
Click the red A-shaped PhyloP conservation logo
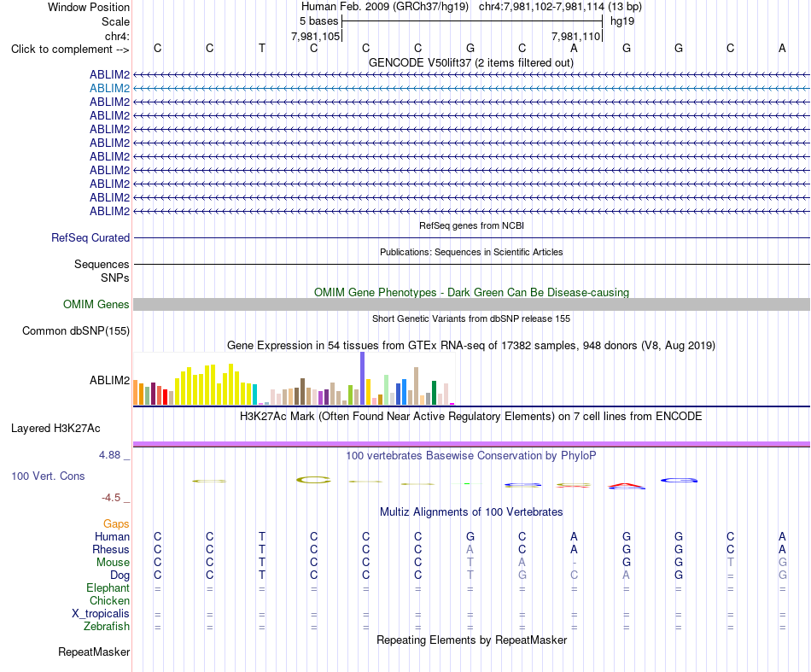tap(627, 486)
